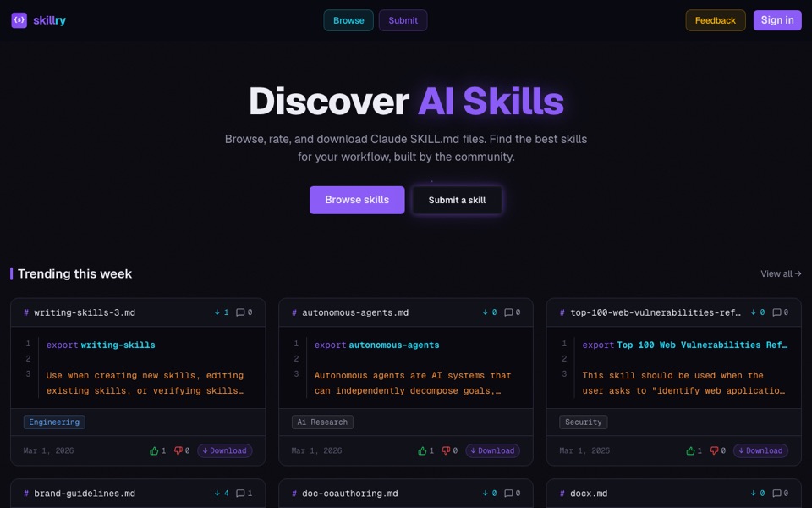Download the top-100-web-vulnerabilities skill

pos(760,450)
